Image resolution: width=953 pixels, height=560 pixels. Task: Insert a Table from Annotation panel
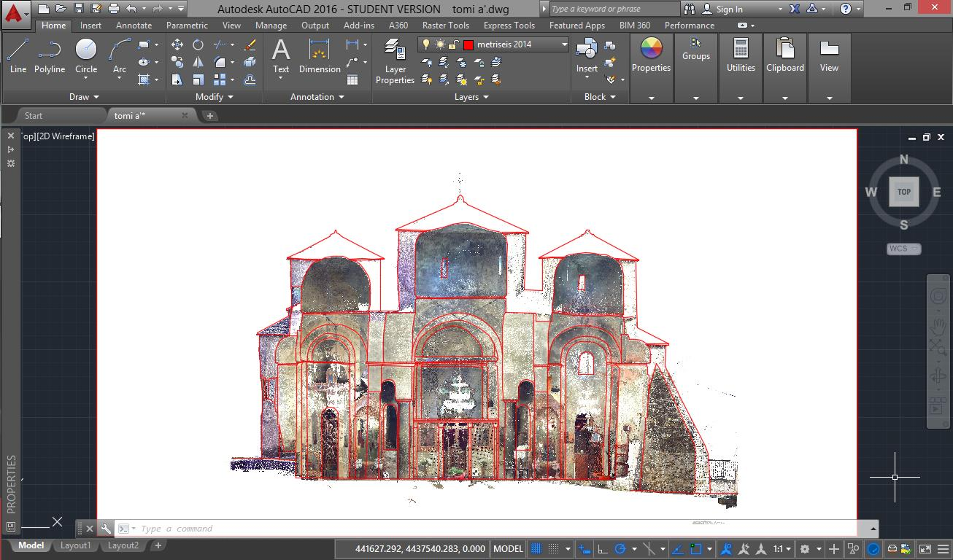[352, 79]
